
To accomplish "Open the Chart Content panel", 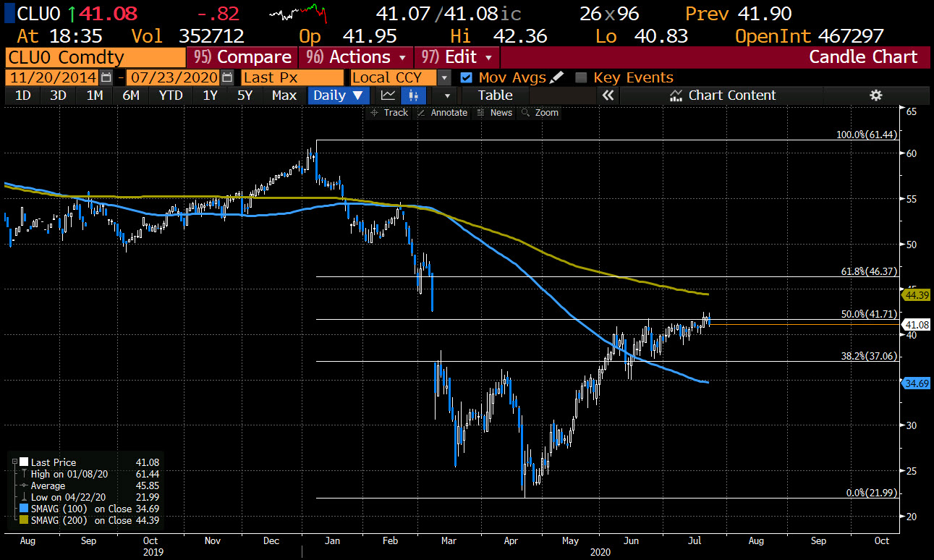I will tap(722, 95).
